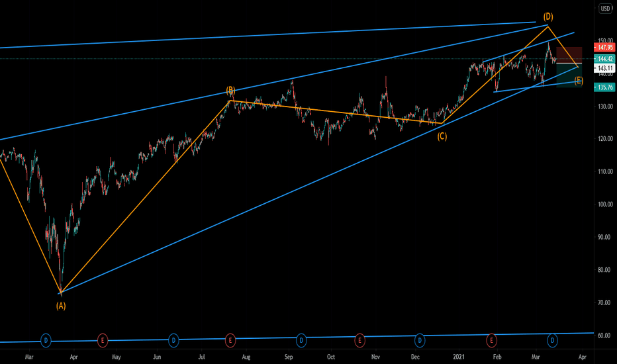This screenshot has height=364, width=617.
Task: Select the orange wave segment from (A) to (B)
Action: click(145, 197)
